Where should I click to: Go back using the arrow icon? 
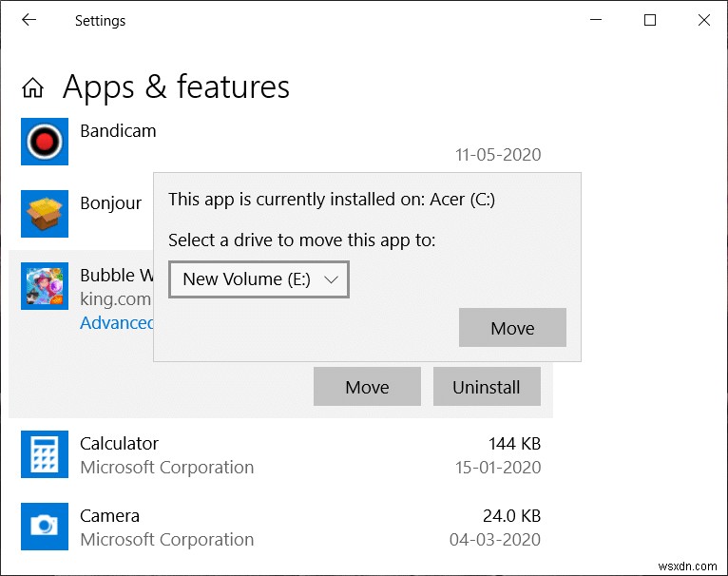(x=29, y=20)
